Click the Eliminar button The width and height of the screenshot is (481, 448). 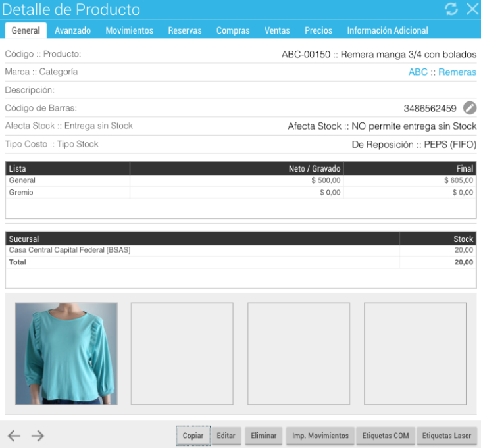[x=263, y=436]
